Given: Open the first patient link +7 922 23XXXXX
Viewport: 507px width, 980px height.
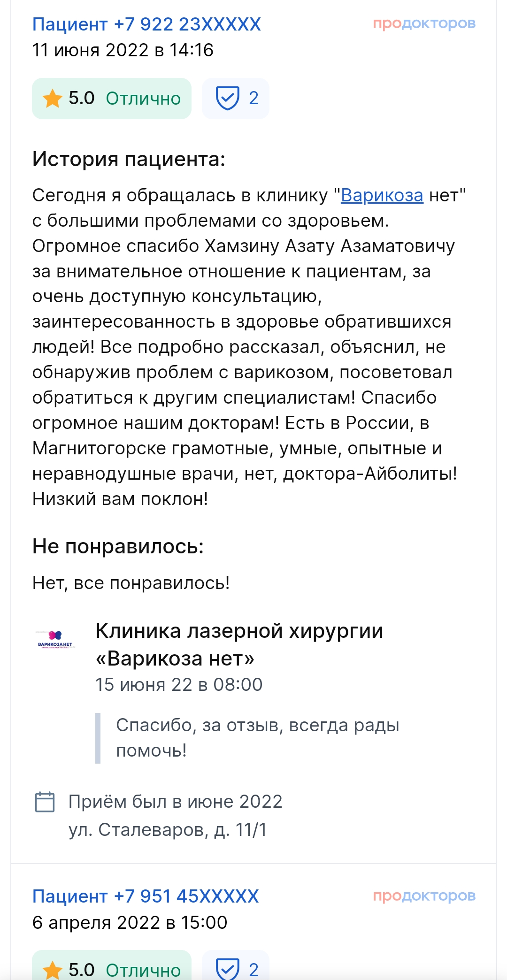Looking at the screenshot, I should pos(146,24).
